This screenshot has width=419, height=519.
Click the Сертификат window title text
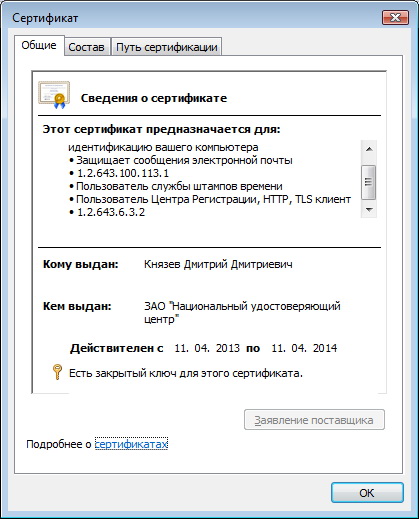45,18
